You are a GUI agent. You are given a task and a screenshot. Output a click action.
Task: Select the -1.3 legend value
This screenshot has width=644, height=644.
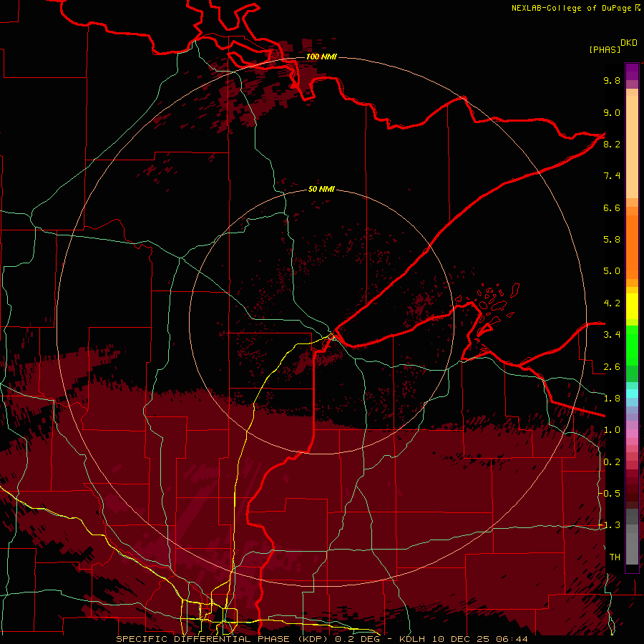pyautogui.click(x=610, y=525)
